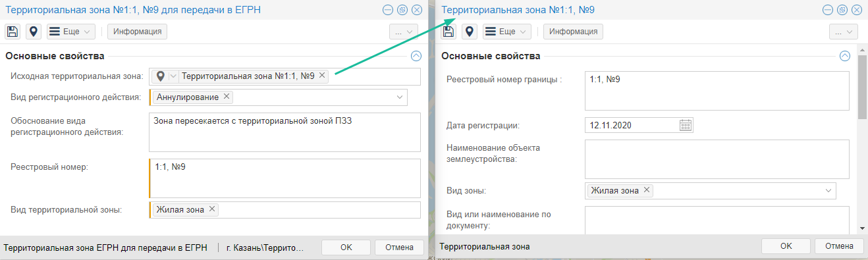This screenshot has width=868, height=260.
Task: Minimize the left ЕГРН zone window
Action: click(x=388, y=9)
